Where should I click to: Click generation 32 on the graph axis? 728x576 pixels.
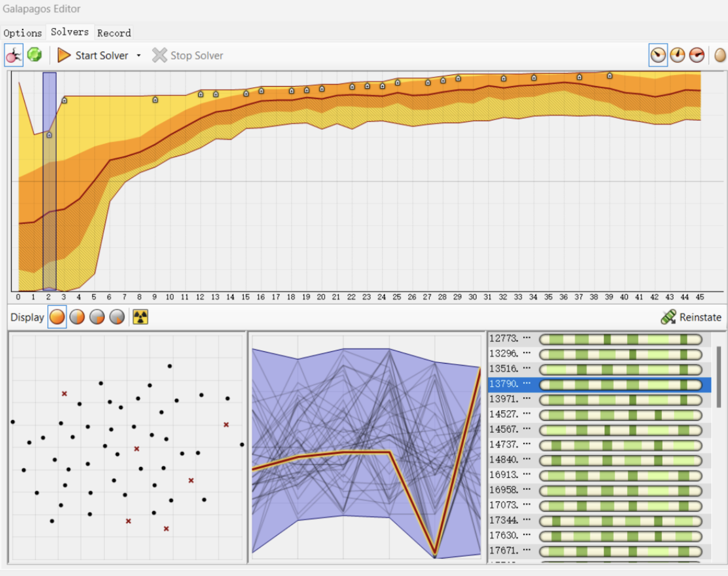503,297
